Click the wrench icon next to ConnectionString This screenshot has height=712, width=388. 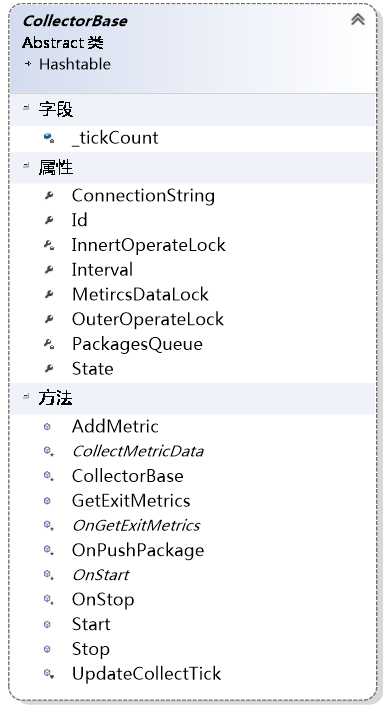tap(49, 196)
